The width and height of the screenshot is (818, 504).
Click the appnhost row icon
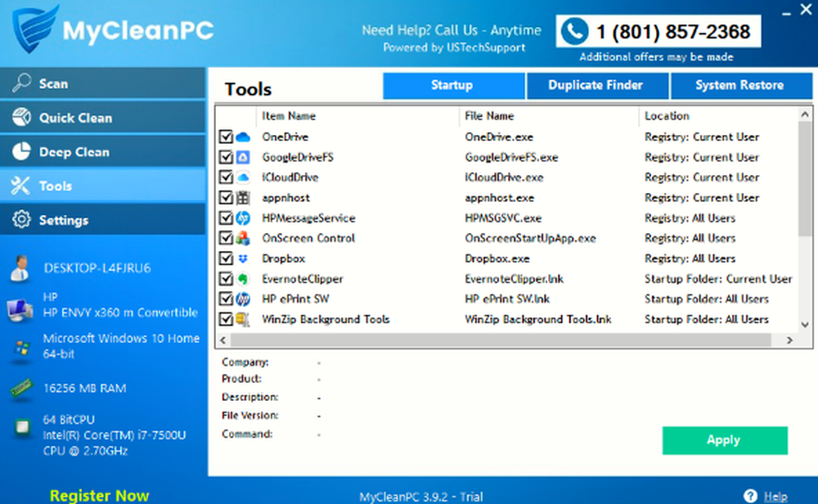coord(243,198)
